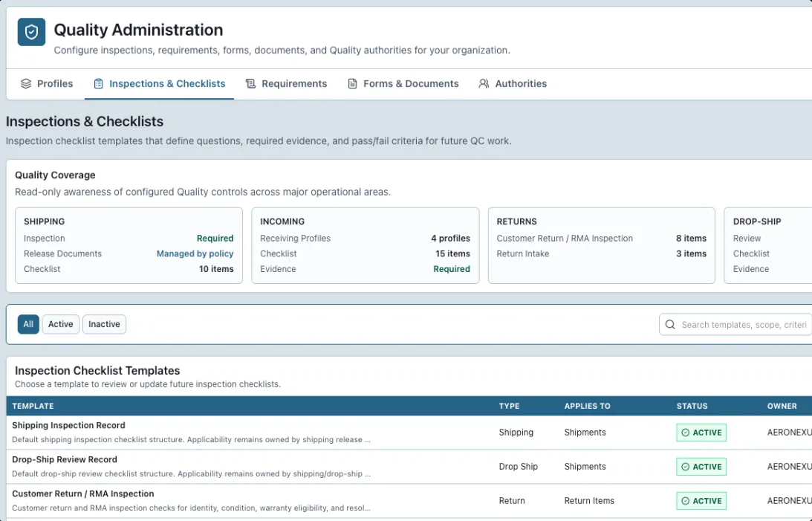Image resolution: width=812 pixels, height=521 pixels.
Task: Open the Shipping Inspection Record template
Action: tap(68, 425)
